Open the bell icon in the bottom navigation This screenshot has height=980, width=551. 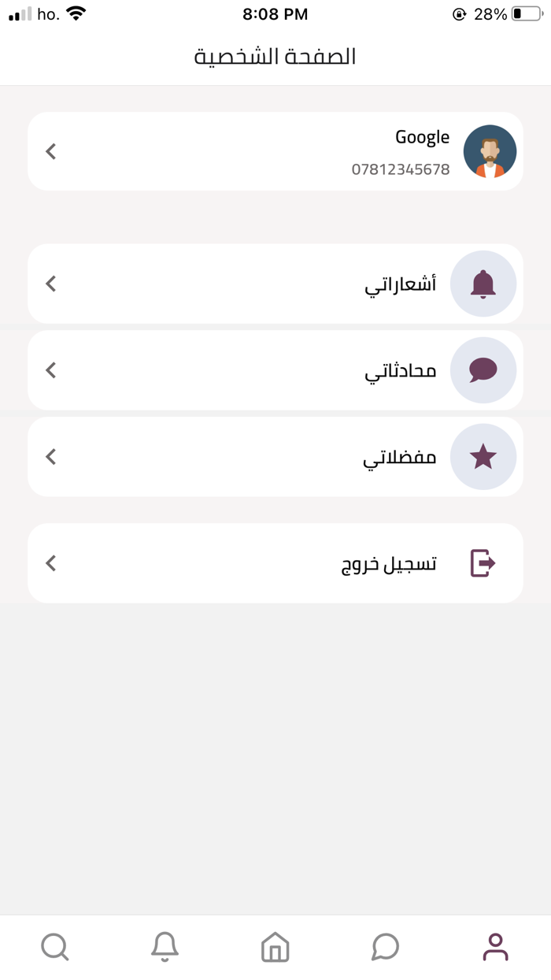click(165, 947)
